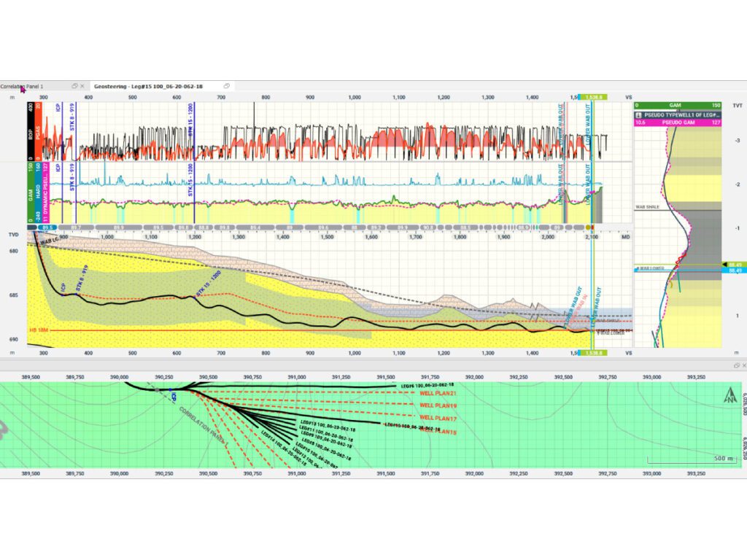Viewport: 747px width, 560px height.
Task: Click the blue ICP marker on wellpath
Action: (x=63, y=295)
